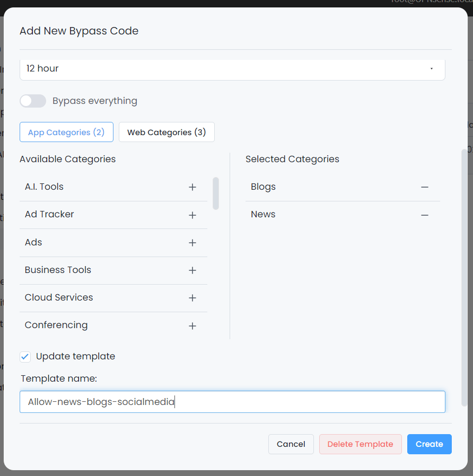Open the 12 hour duration dropdown
Screen dimensions: 473x476
232,69
